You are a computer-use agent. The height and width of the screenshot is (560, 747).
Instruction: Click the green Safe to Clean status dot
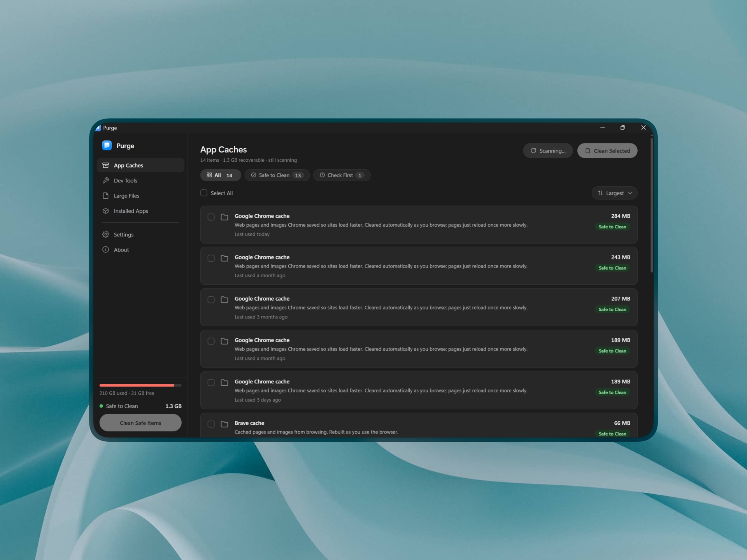pos(101,406)
